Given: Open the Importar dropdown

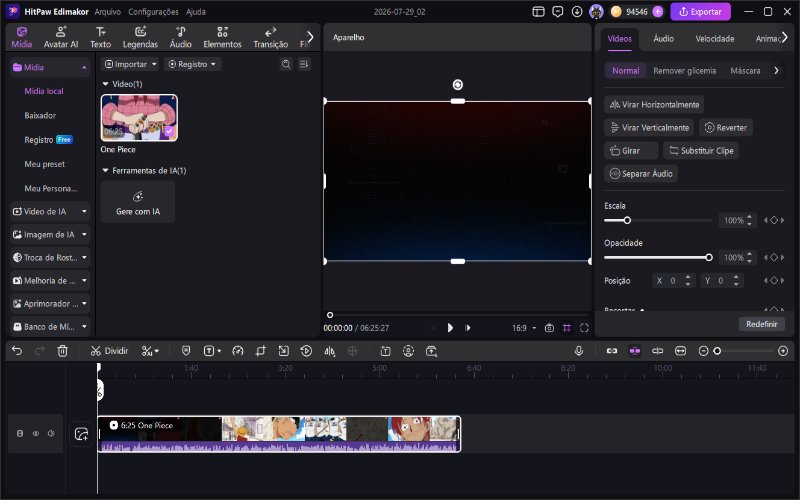Looking at the screenshot, I should pyautogui.click(x=130, y=64).
